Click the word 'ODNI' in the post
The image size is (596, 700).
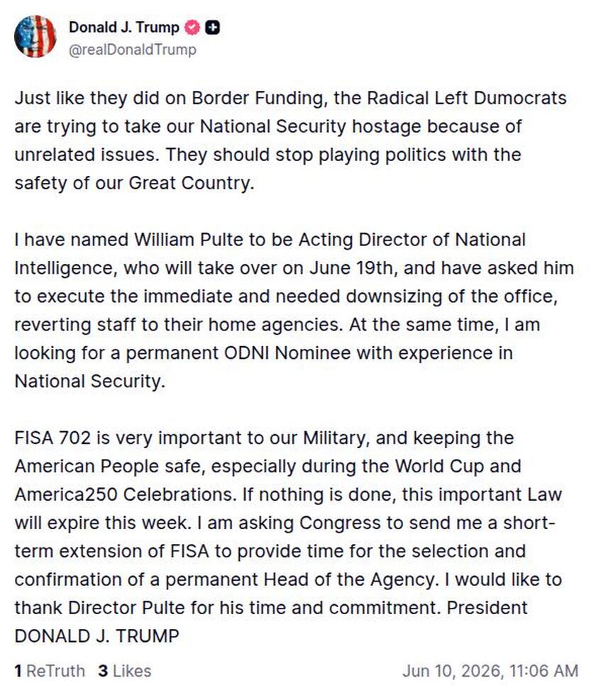tap(247, 353)
